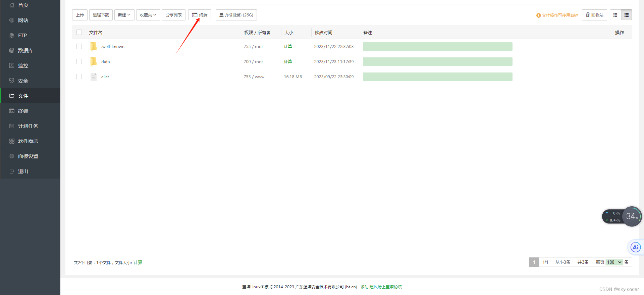Click 计算 link in footer summary
This screenshot has width=644, height=295.
click(138, 262)
